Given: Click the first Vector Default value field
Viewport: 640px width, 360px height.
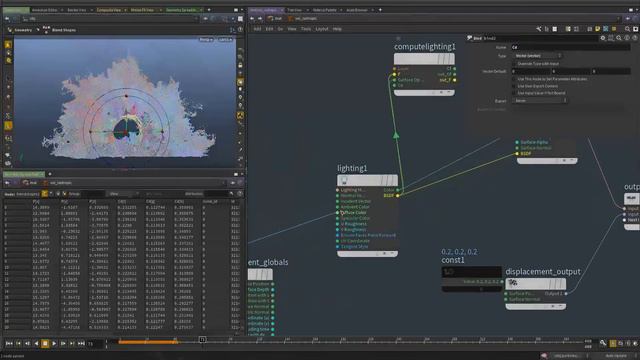Looking at the screenshot, I should pyautogui.click(x=531, y=71).
